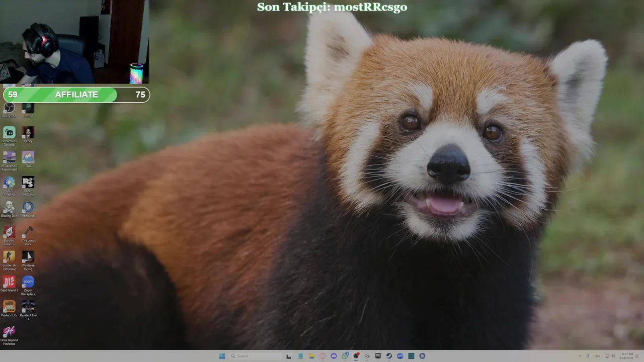Image resolution: width=644 pixels, height=362 pixels.
Task: Open WhatsApp from the taskbar
Action: tap(345, 356)
